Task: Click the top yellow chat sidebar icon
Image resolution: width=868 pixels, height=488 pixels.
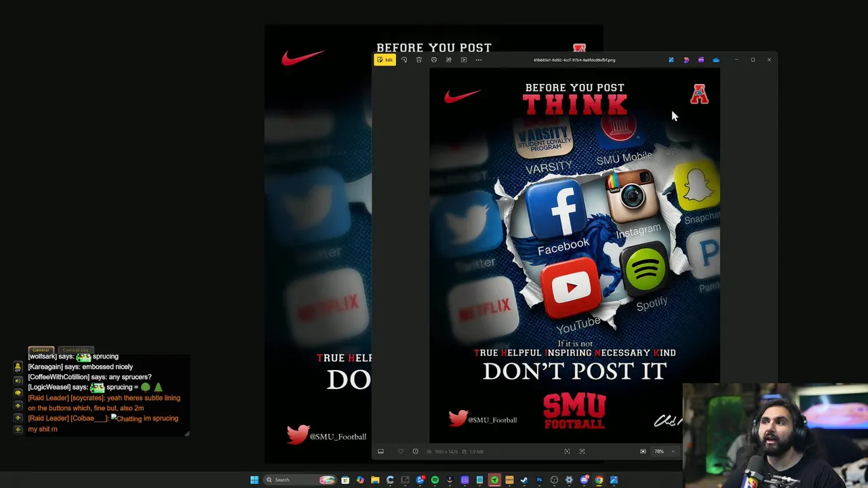Action: [x=18, y=367]
